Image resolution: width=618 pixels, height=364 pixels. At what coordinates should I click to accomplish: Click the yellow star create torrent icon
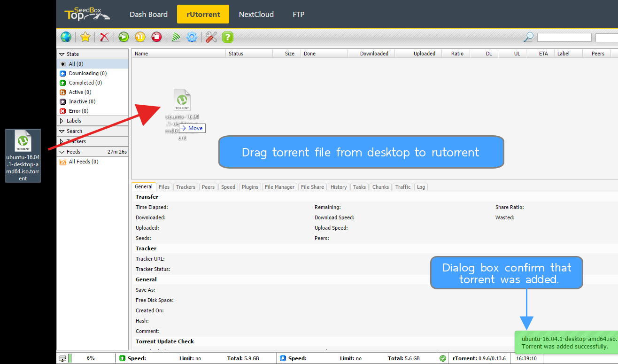point(85,37)
